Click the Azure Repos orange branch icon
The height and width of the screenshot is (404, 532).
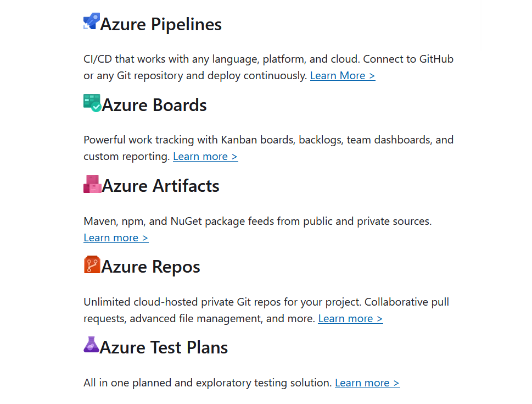92,264
